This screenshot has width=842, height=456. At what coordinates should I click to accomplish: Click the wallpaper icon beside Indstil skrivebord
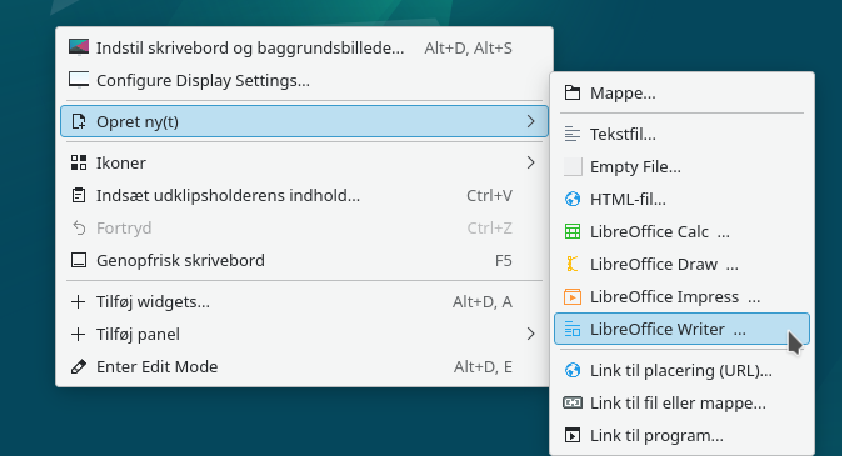point(79,48)
